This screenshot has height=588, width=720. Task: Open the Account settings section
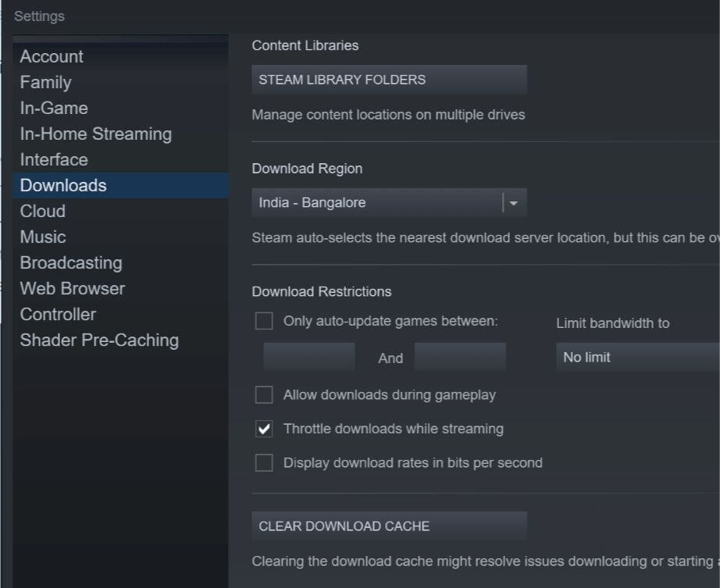[x=52, y=56]
